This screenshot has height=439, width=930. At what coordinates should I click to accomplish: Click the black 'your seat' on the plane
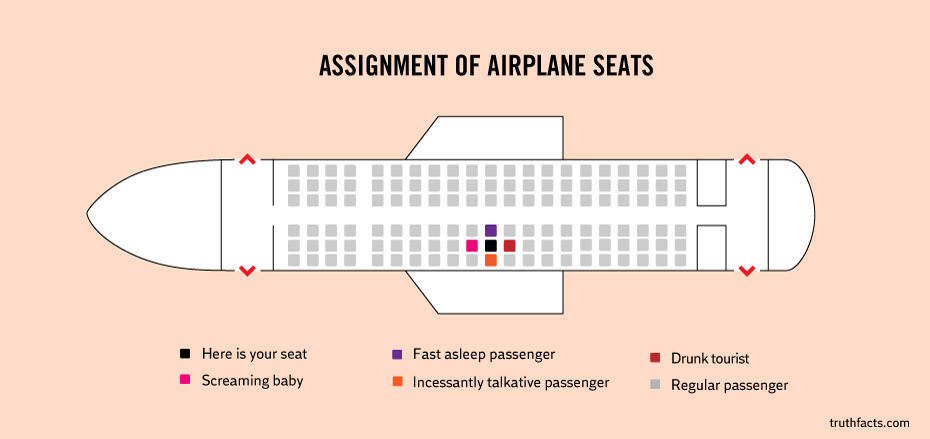pyautogui.click(x=491, y=245)
